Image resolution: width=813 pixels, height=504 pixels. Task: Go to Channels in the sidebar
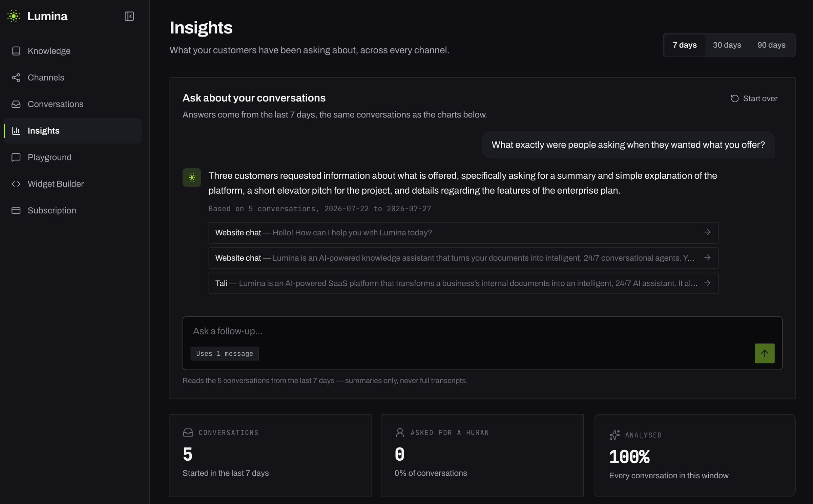(72, 78)
